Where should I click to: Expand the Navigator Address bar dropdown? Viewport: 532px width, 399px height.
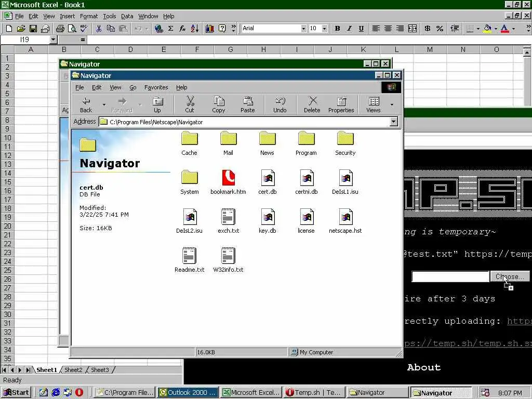[394, 122]
